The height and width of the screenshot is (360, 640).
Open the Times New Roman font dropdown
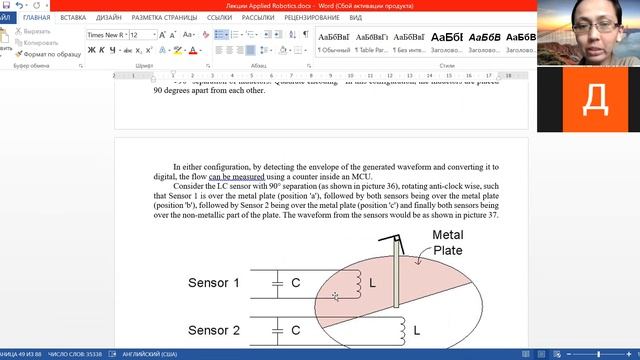126,35
